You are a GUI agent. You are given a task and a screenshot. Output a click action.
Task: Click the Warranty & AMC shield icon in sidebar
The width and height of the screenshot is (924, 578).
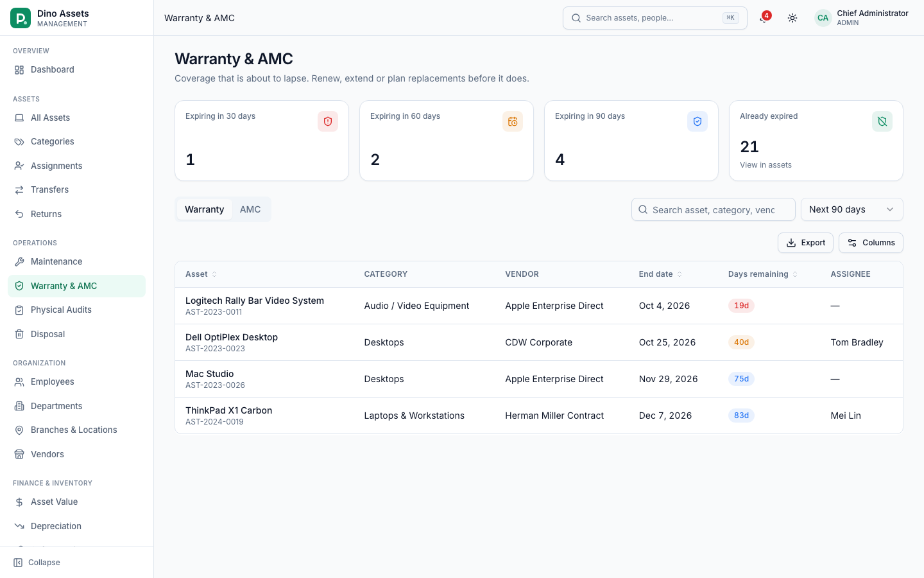19,286
